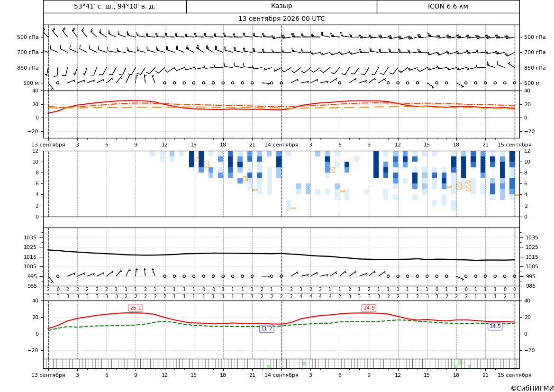Click the 13 сентября label under temperature panel

[x=48, y=145]
